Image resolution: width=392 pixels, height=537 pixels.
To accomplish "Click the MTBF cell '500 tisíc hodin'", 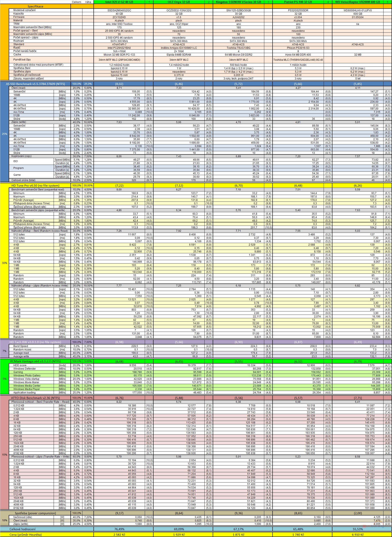I will [x=238, y=65].
